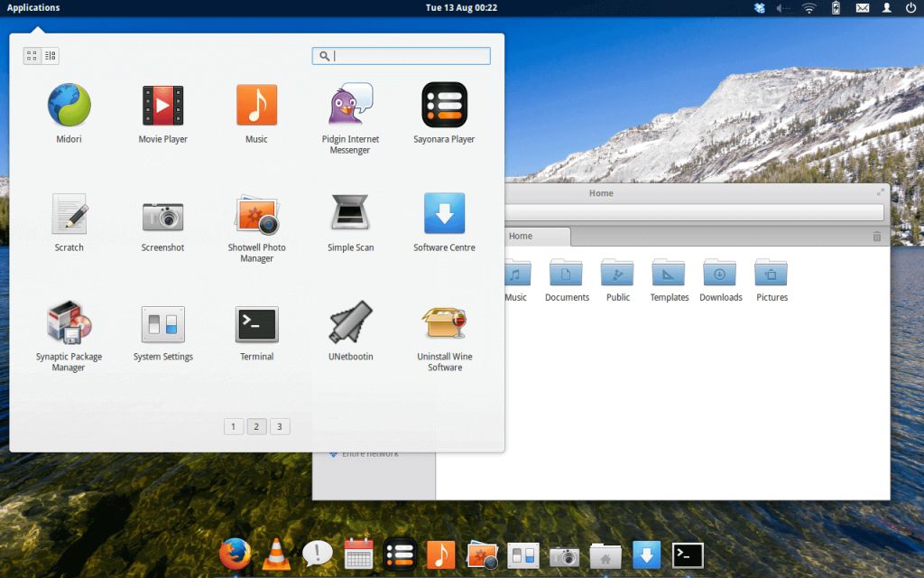Screen dimensions: 924x578
Task: Switch launcher to grid view
Action: point(32,55)
